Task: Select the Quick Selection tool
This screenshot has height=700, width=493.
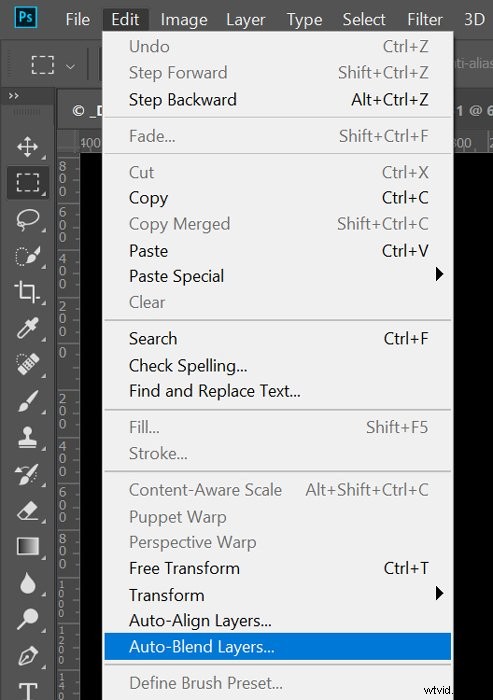Action: [28, 256]
